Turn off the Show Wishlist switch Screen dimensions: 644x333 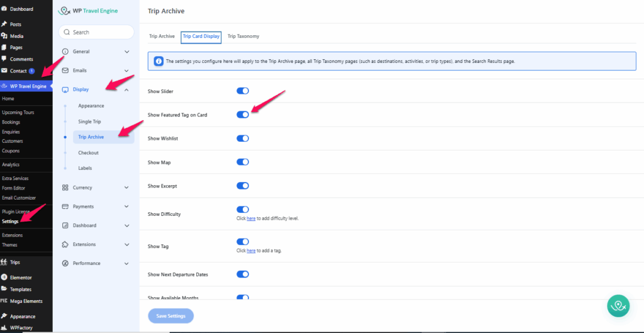click(242, 138)
